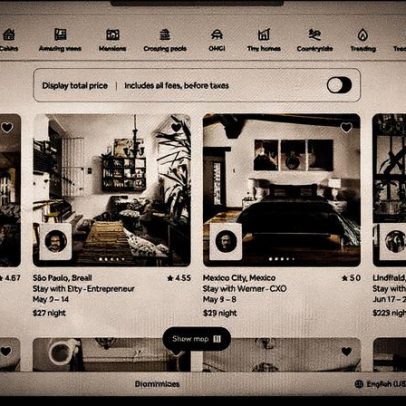Select the OMG! category
The image size is (406, 406).
(x=217, y=40)
